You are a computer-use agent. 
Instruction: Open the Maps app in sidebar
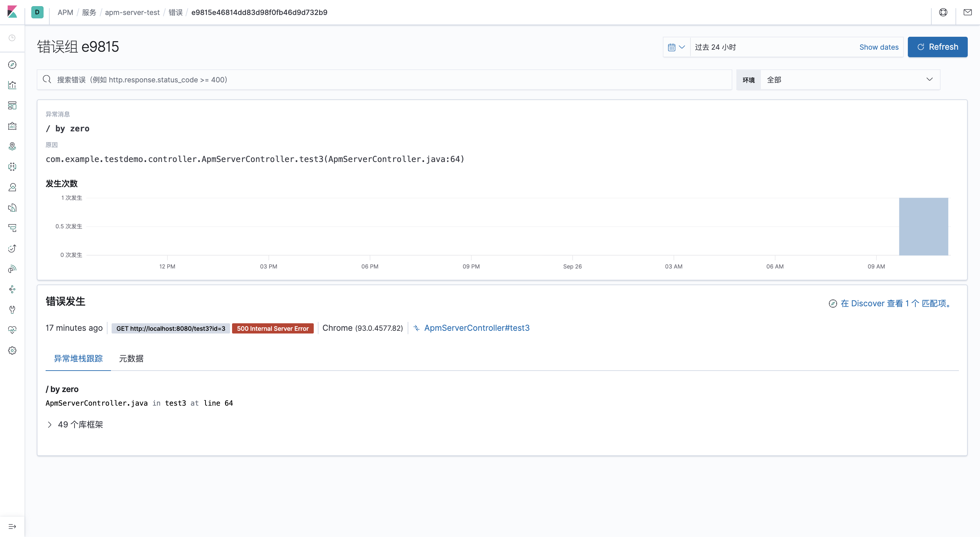pos(12,146)
